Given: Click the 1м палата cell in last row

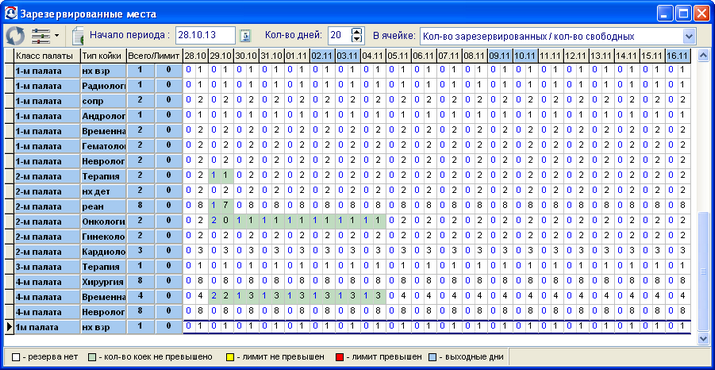Looking at the screenshot, I should (47, 327).
